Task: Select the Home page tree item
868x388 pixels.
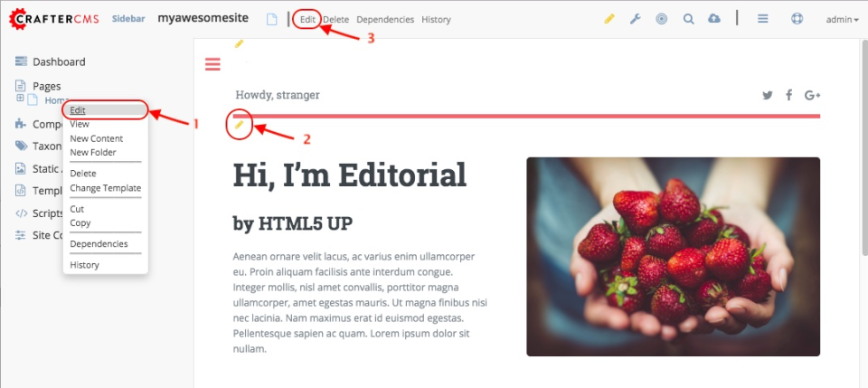Action: [x=56, y=100]
